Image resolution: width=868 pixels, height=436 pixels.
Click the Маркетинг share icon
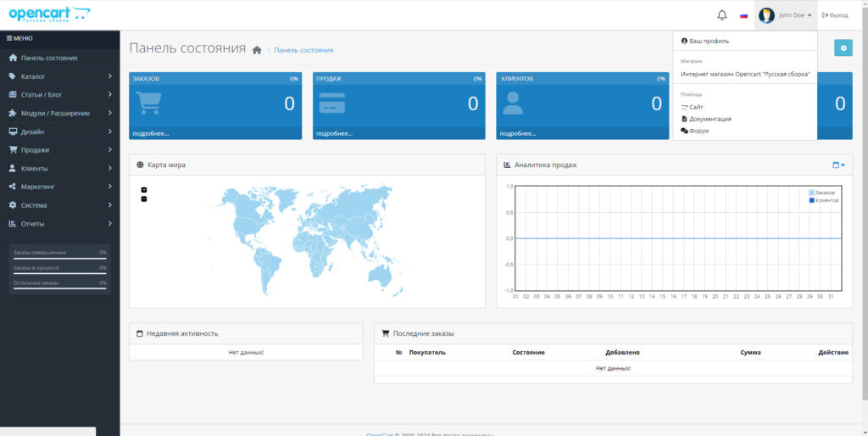tap(13, 187)
